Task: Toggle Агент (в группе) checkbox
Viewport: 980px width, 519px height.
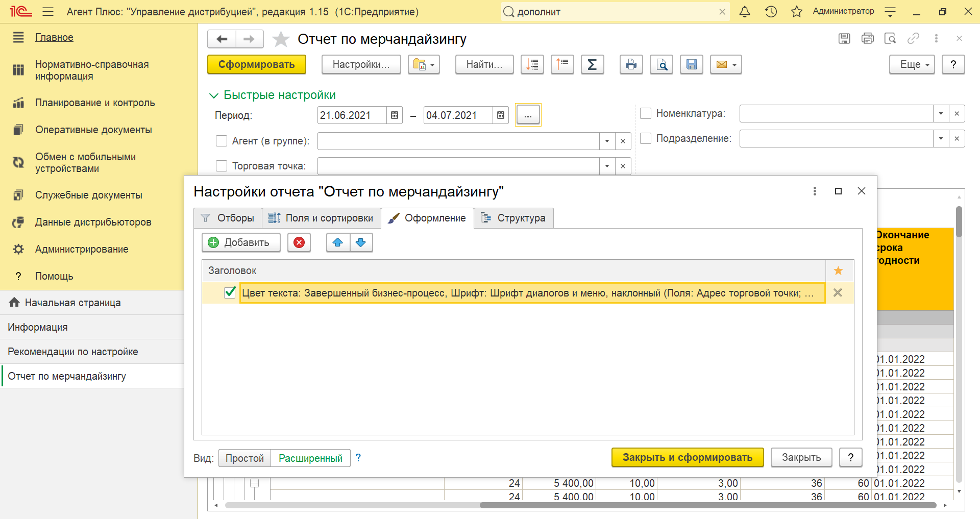Action: pyautogui.click(x=222, y=141)
